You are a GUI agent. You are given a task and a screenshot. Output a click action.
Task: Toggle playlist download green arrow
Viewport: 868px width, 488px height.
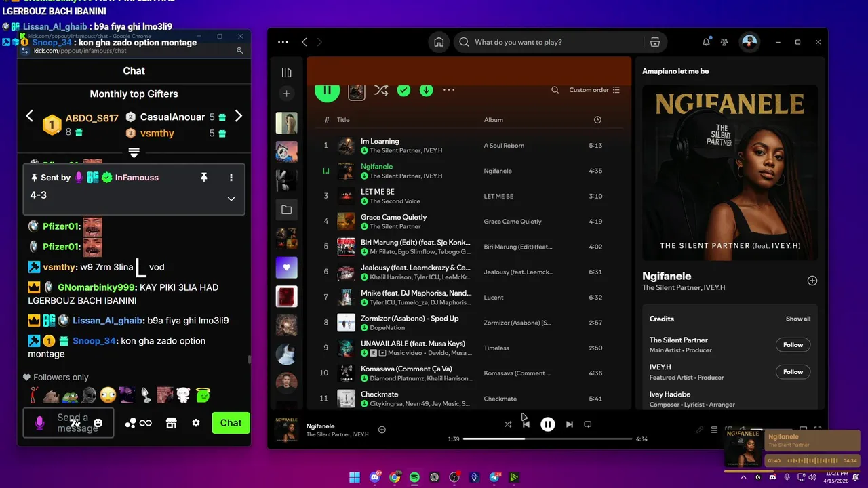(426, 90)
